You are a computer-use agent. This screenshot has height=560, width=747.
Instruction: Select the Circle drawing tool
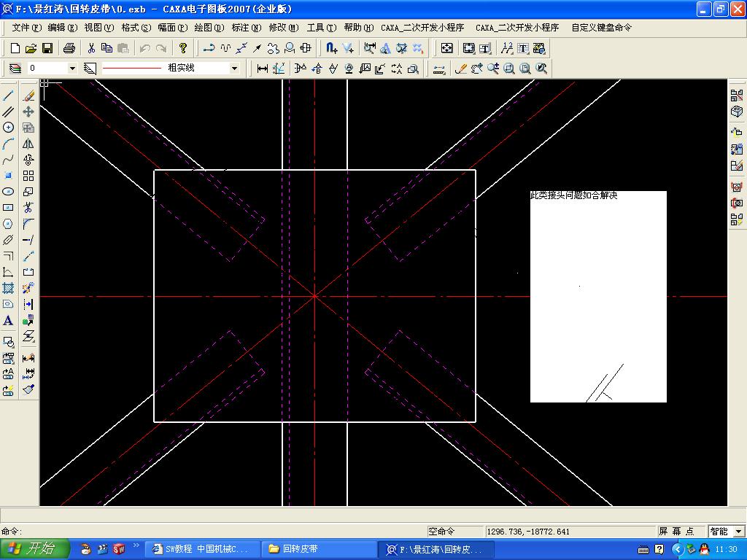8,127
